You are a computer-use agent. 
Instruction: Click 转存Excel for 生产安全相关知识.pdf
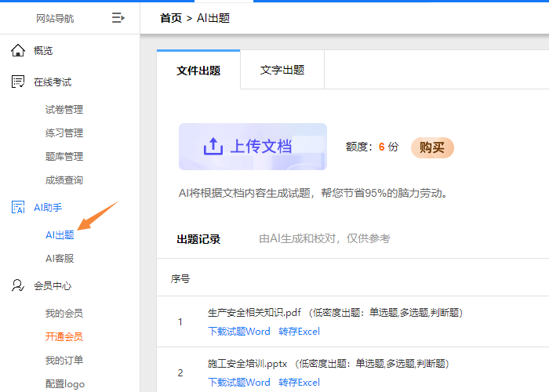coord(300,331)
